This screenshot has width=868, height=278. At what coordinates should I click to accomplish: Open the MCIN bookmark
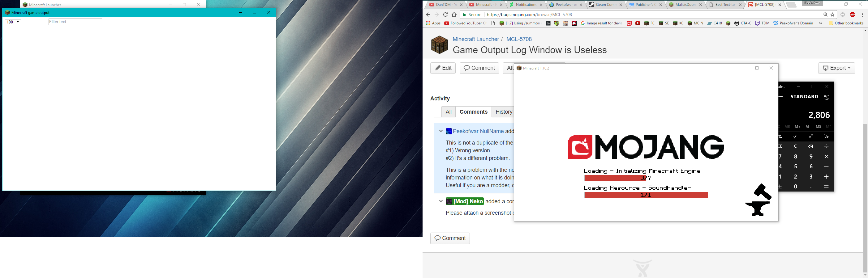point(695,23)
